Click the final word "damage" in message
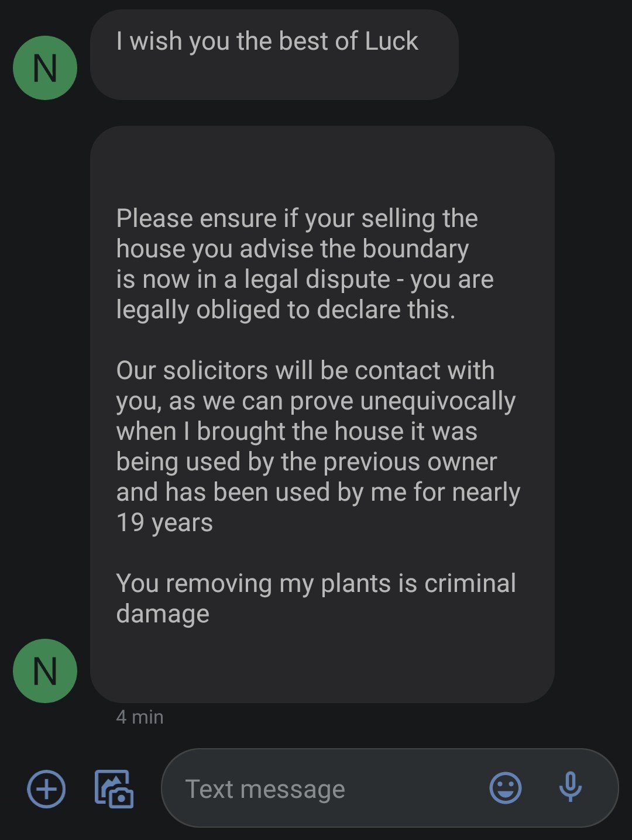This screenshot has height=840, width=632. pos(163,614)
